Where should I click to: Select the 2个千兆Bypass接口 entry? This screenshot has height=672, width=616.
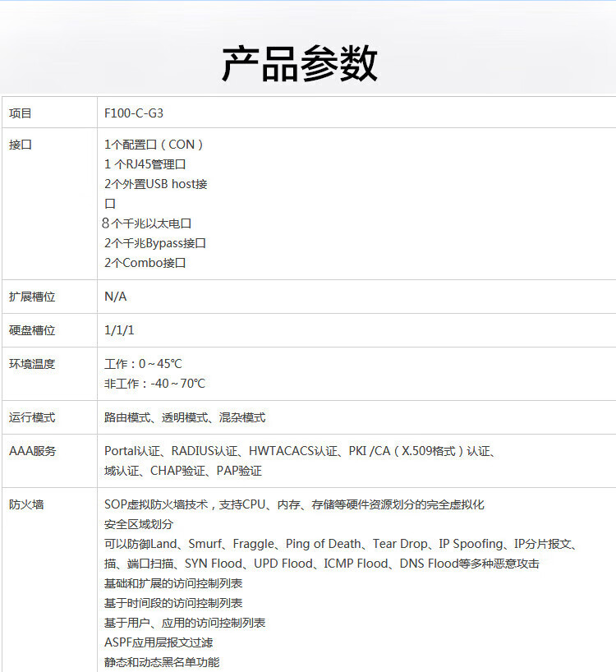[x=154, y=243]
